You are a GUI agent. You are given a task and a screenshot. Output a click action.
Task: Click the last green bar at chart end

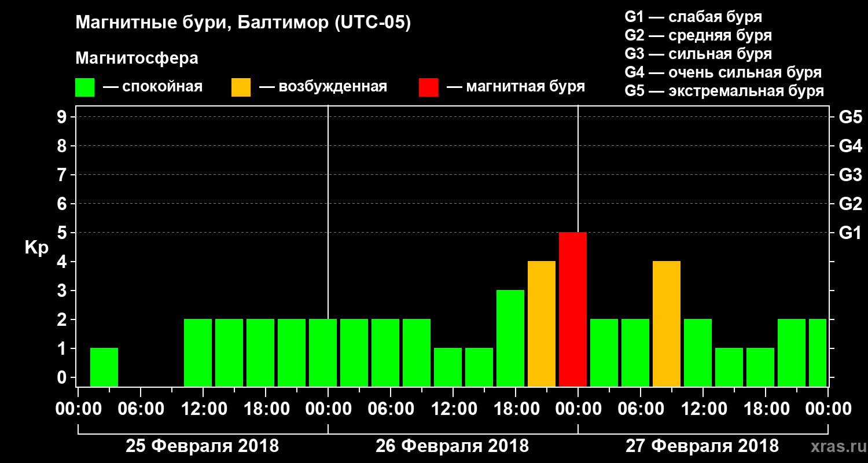(x=818, y=352)
